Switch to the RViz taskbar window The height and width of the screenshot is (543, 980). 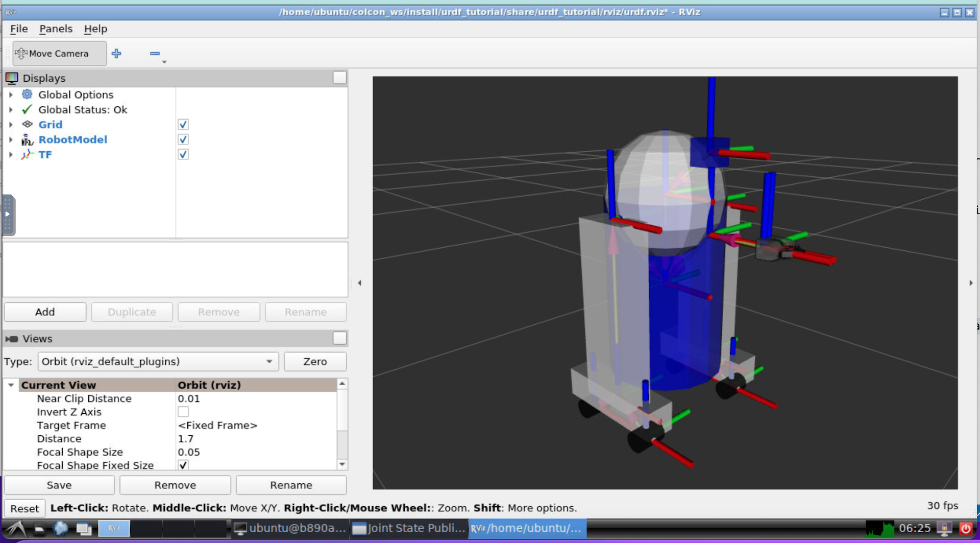click(x=527, y=529)
